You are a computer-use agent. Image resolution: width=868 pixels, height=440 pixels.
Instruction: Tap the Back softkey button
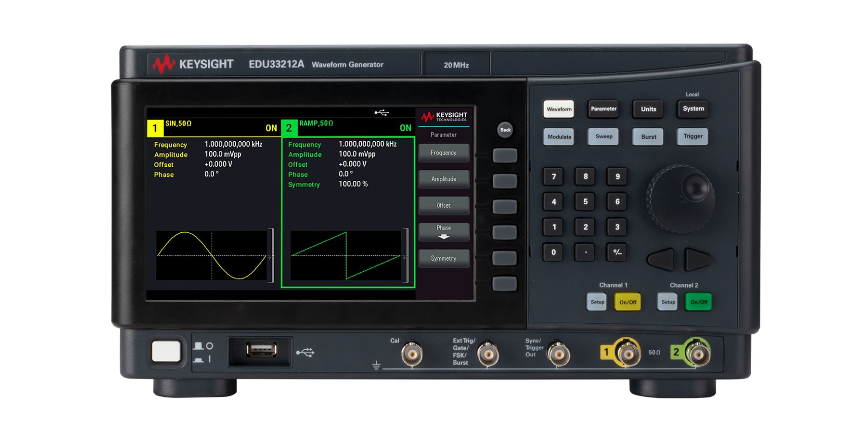[x=505, y=130]
